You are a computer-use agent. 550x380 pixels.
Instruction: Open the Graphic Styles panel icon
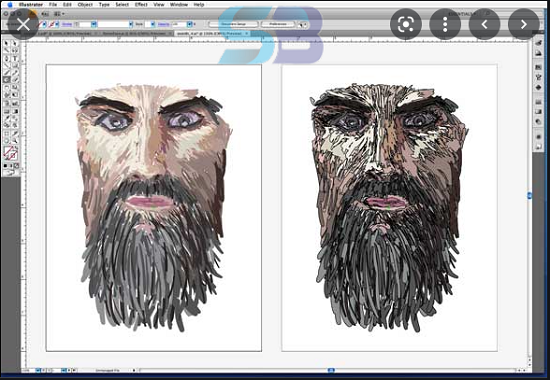[538, 146]
